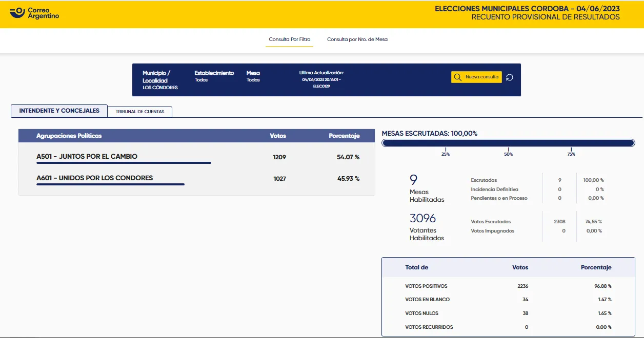Viewport: 644px width, 338px height.
Task: Click the Porcentaje column header of parties table
Action: [344, 136]
